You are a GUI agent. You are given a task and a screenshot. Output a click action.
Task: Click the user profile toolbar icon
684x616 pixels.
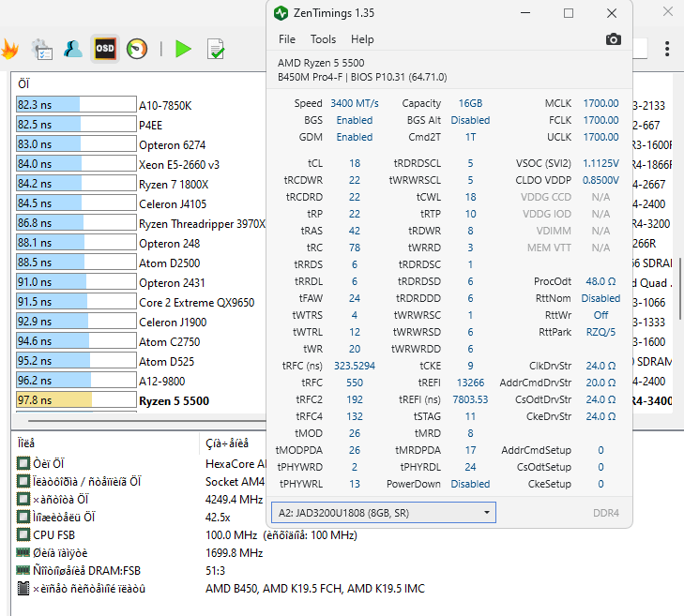pyautogui.click(x=73, y=49)
